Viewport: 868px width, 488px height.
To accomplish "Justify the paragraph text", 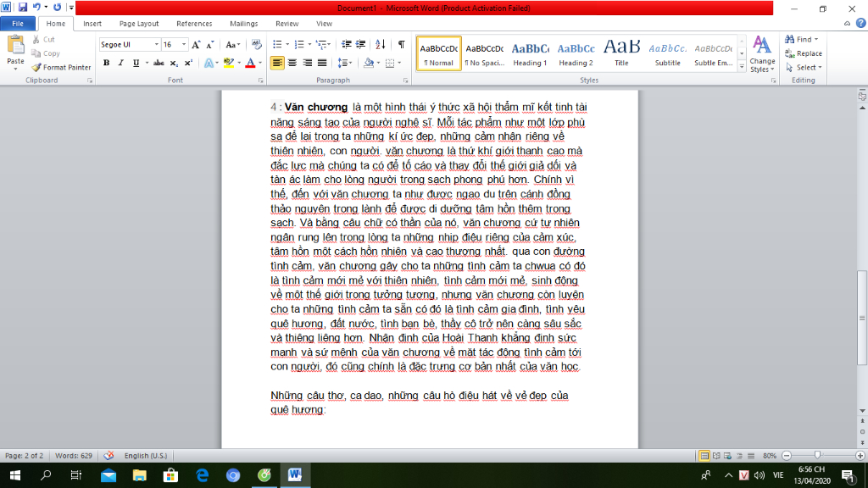I will [x=322, y=63].
